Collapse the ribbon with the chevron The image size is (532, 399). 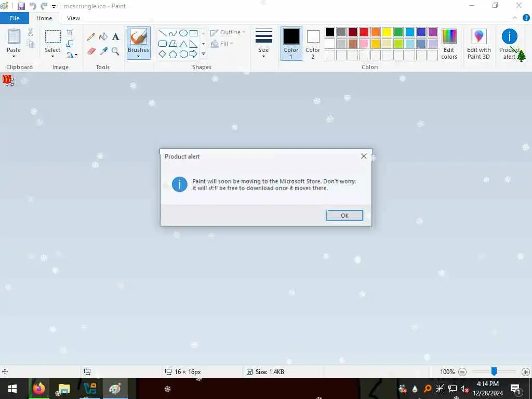point(515,18)
